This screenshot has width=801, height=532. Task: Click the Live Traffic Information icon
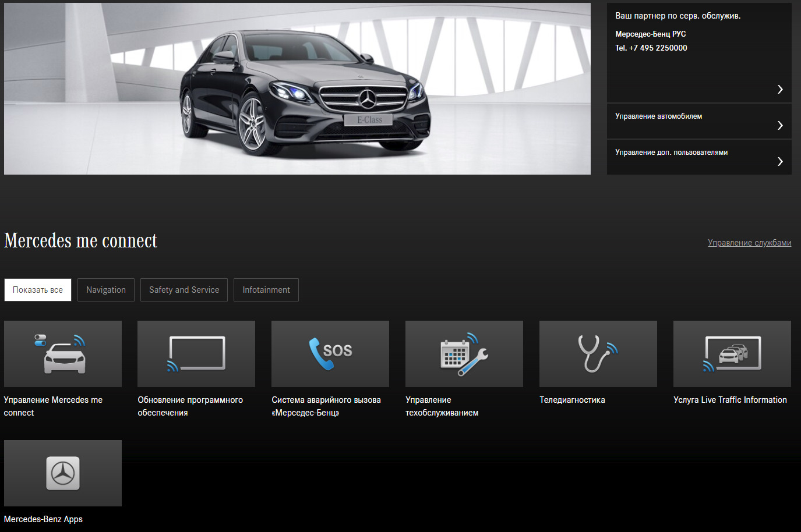[x=732, y=354]
